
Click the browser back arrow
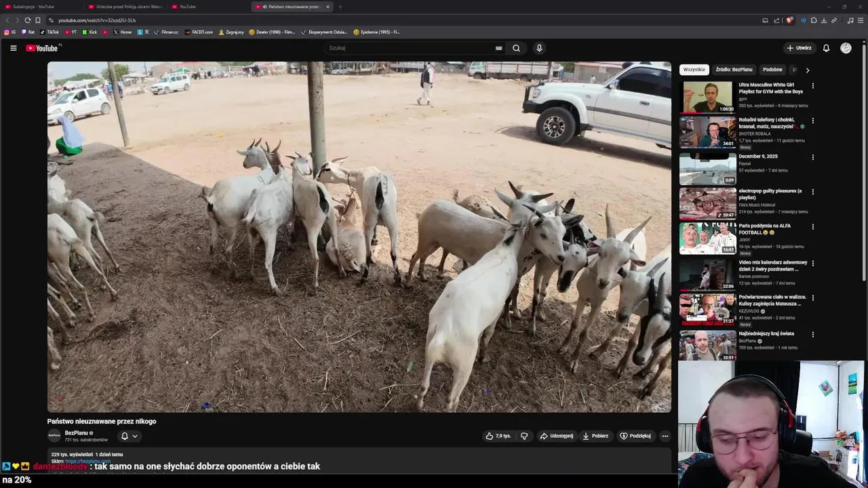coord(6,20)
